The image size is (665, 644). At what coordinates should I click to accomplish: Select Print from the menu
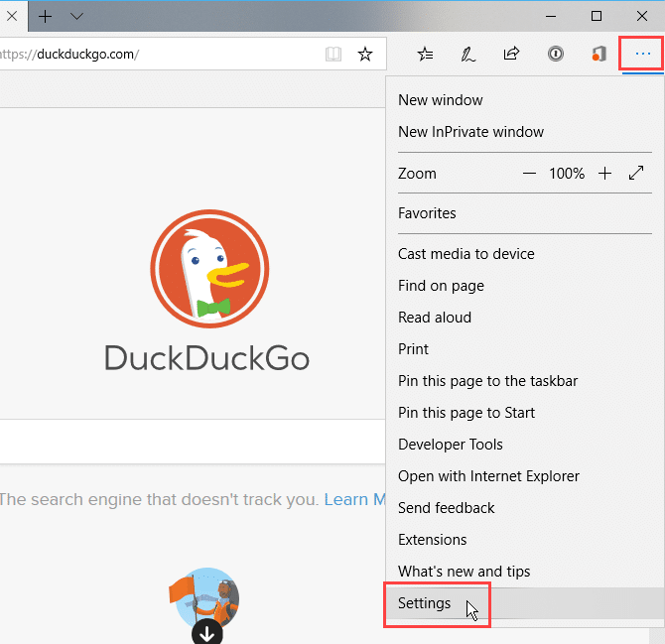pos(525,349)
